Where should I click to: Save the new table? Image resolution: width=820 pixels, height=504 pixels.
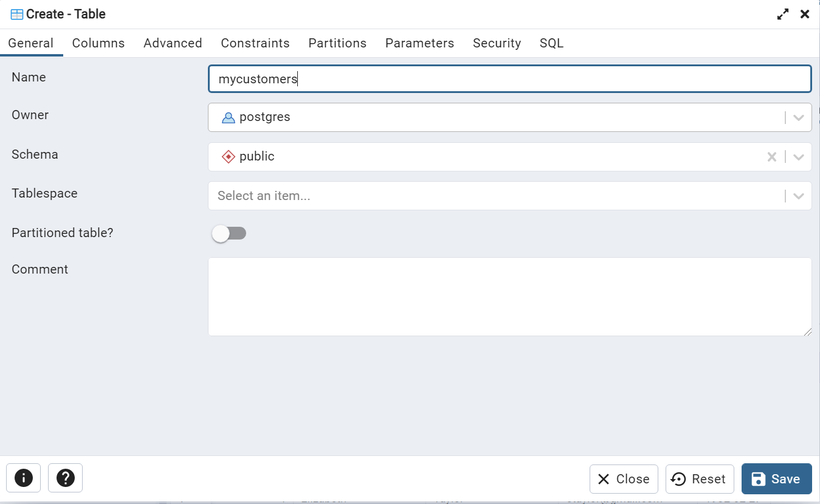pos(776,479)
